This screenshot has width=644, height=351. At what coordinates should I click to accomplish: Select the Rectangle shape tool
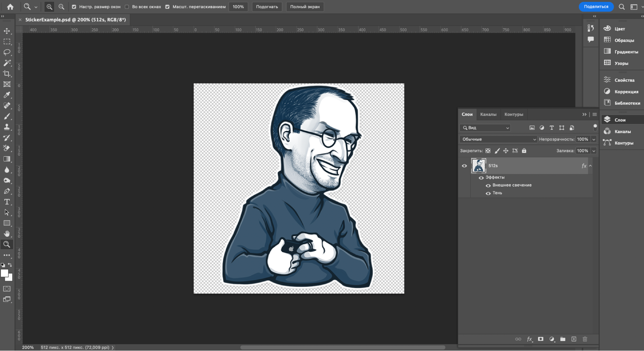(x=7, y=223)
